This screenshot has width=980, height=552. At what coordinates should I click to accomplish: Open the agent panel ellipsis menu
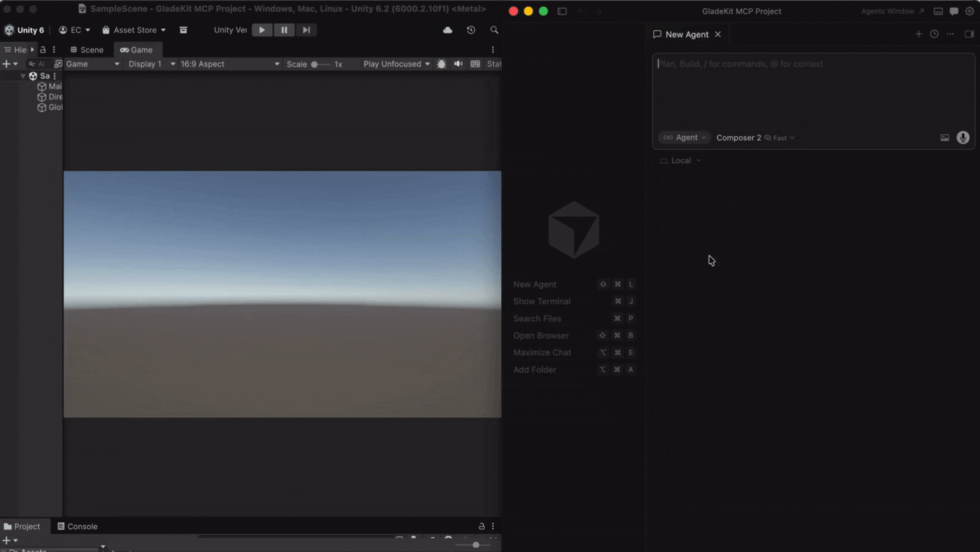click(950, 34)
